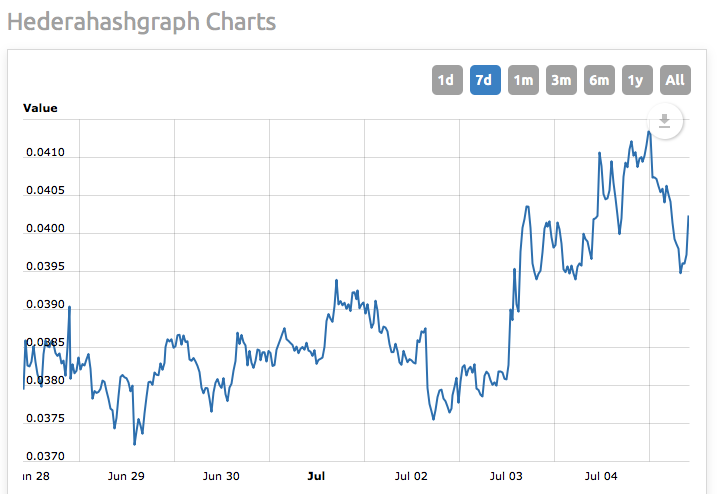This screenshot has width=718, height=494.
Task: Click the bold Jul date label
Action: [316, 476]
